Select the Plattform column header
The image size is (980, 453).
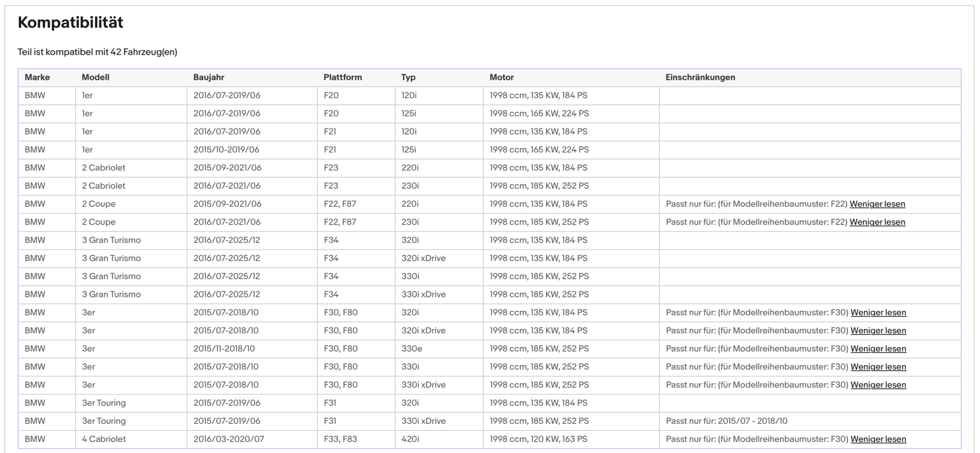(x=343, y=77)
